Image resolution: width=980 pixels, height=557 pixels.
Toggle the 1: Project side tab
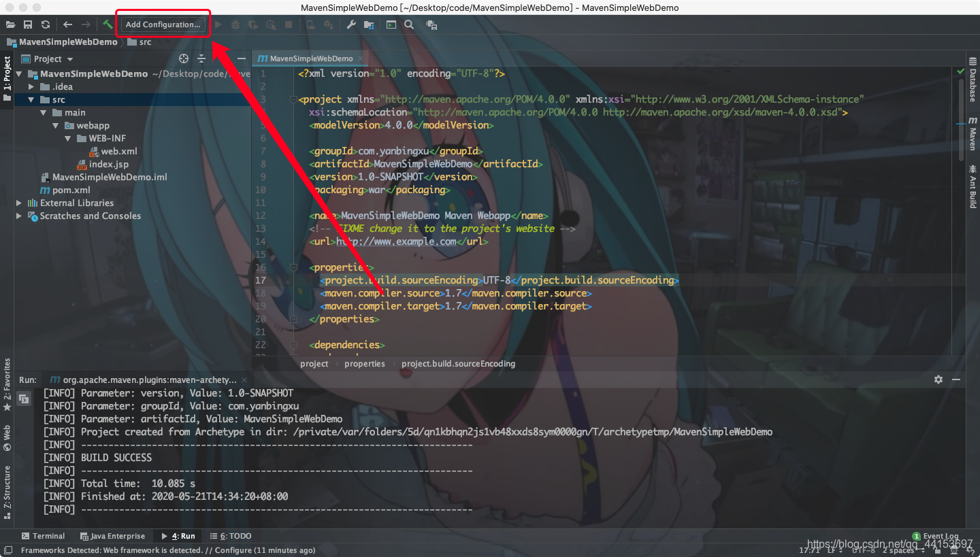[x=7, y=78]
